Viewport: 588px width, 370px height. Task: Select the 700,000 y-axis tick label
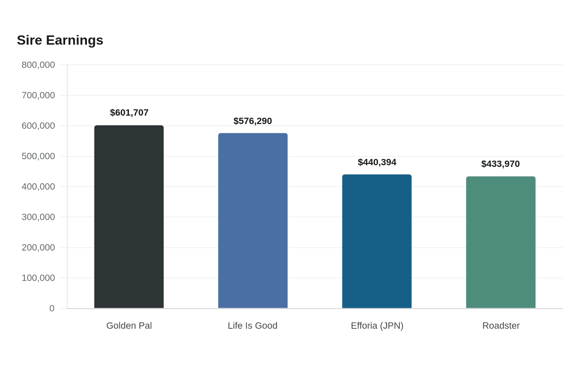(38, 95)
